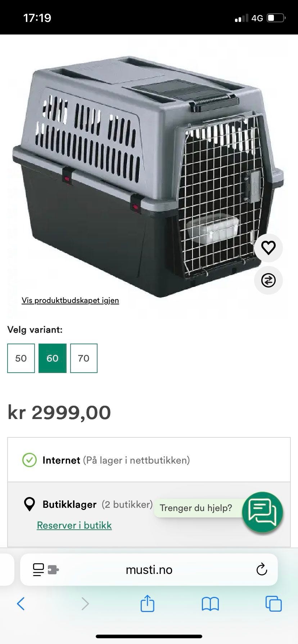Tap the Trenger du hjelp? bubble
This screenshot has width=298, height=644.
(x=196, y=508)
